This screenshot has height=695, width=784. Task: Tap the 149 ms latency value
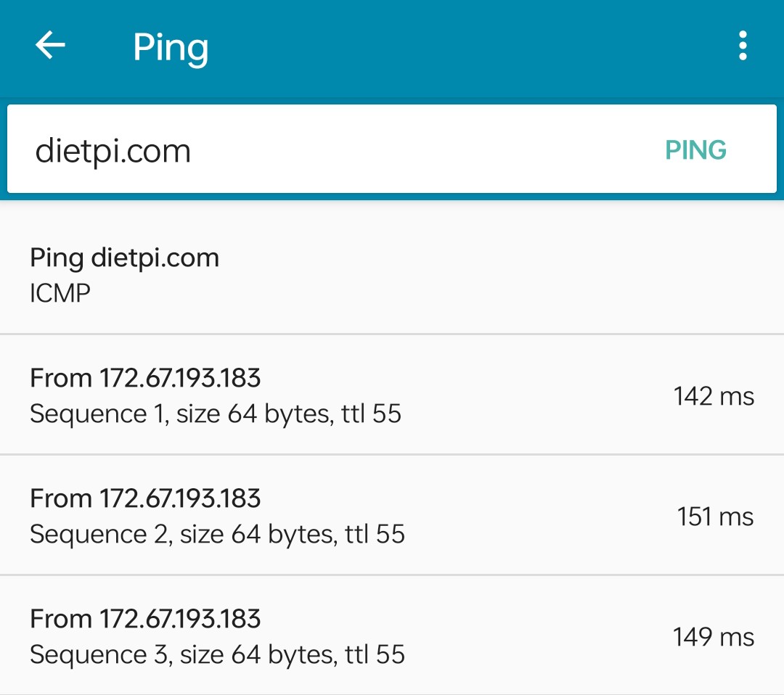[x=714, y=637]
